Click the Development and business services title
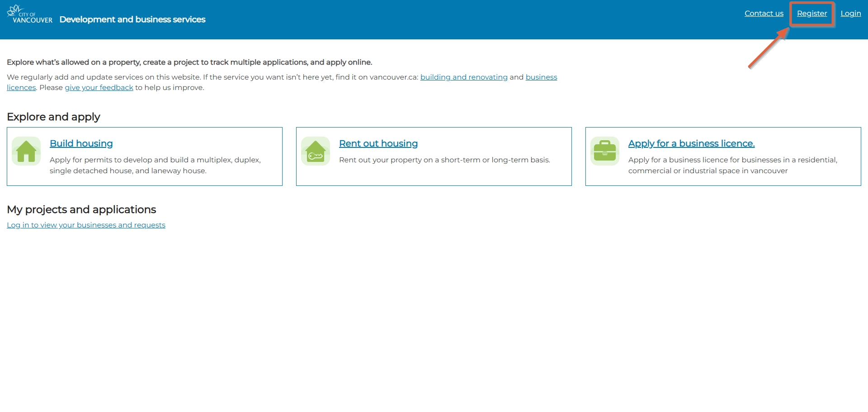The height and width of the screenshot is (412, 868). (x=132, y=19)
